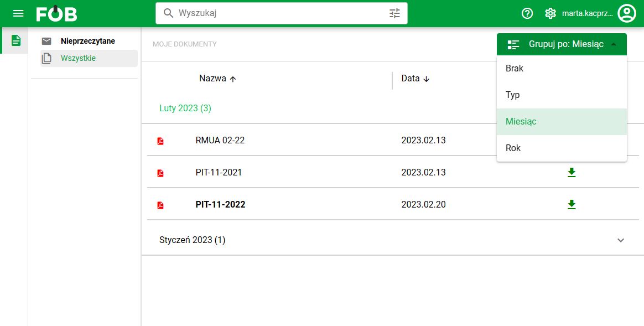Choose Brak grouping option

coord(562,68)
